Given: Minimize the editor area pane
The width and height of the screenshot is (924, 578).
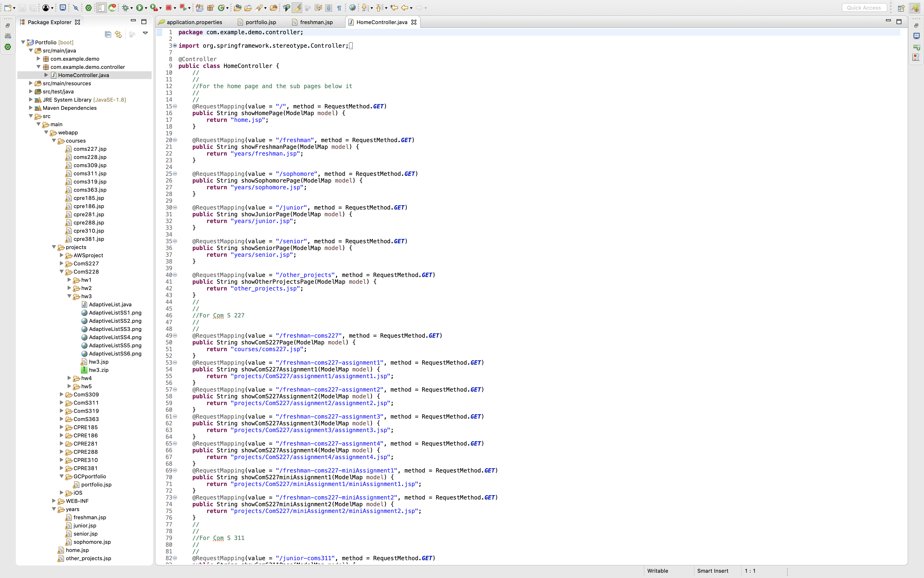Looking at the screenshot, I should click(x=888, y=21).
